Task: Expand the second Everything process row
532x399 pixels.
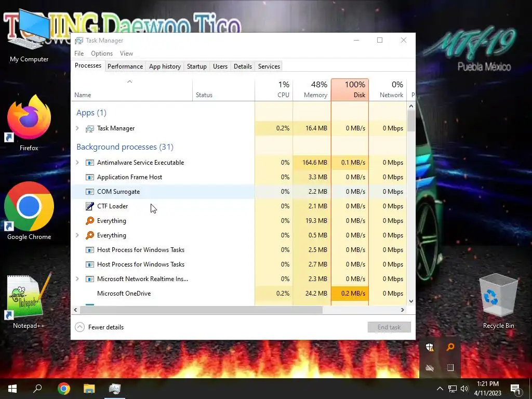Action: pos(77,235)
